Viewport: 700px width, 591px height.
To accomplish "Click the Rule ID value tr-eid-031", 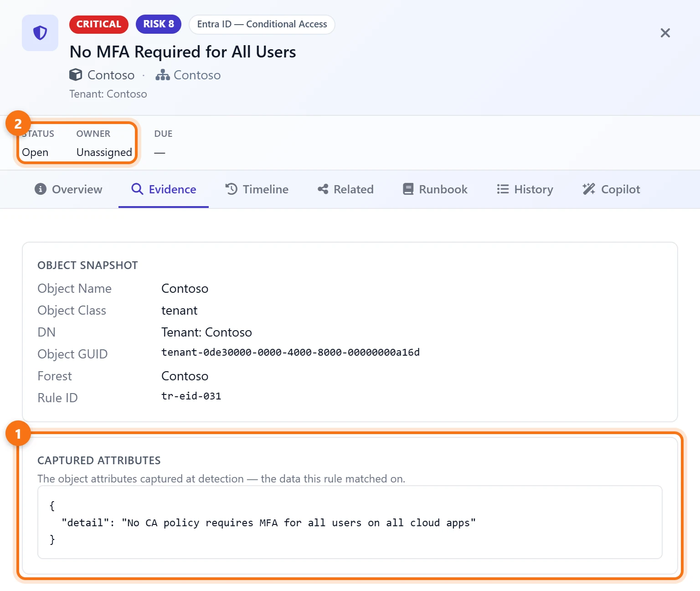I will 191,396.
